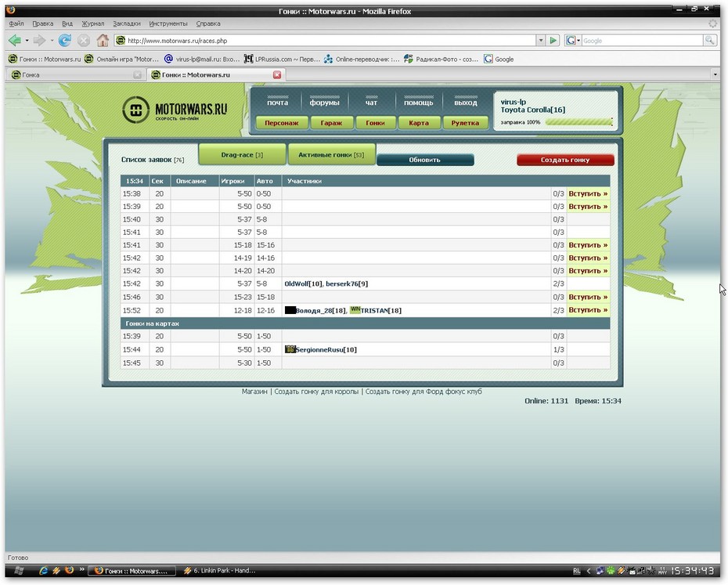
Task: Open the virus-lp@mail.ru bookmark
Action: tap(203, 59)
